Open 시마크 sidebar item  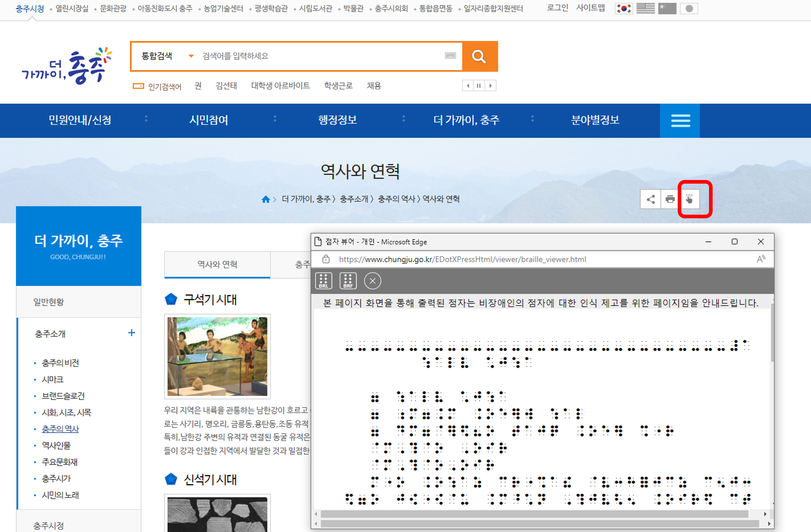pos(53,379)
